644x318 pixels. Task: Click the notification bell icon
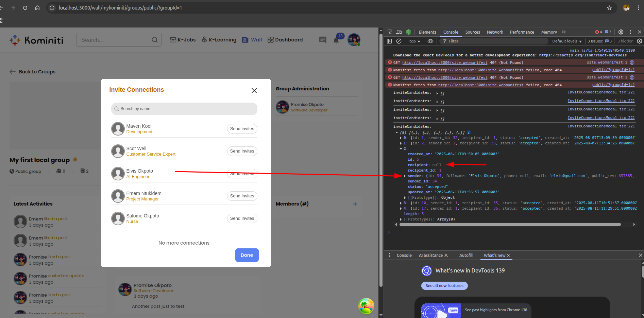(336, 40)
